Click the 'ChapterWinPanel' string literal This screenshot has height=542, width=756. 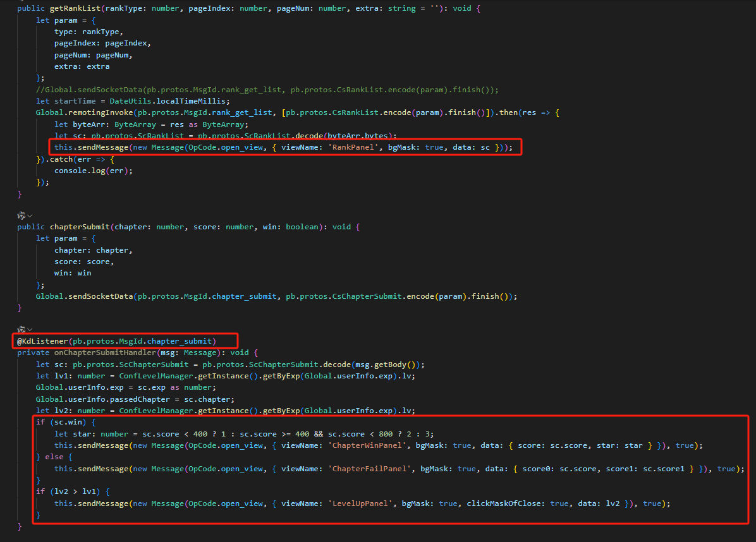click(x=367, y=445)
